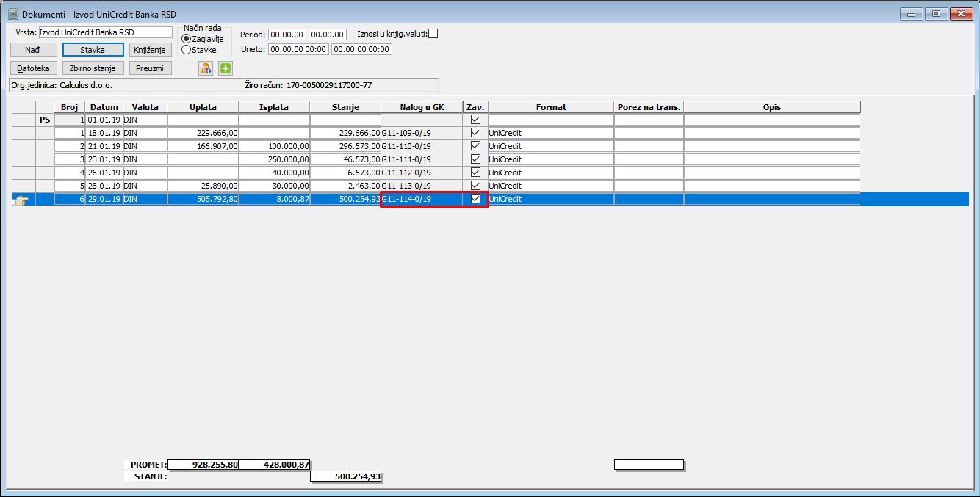Open Stavke using the highlighted push button
This screenshot has width=980, height=497.
click(x=93, y=50)
